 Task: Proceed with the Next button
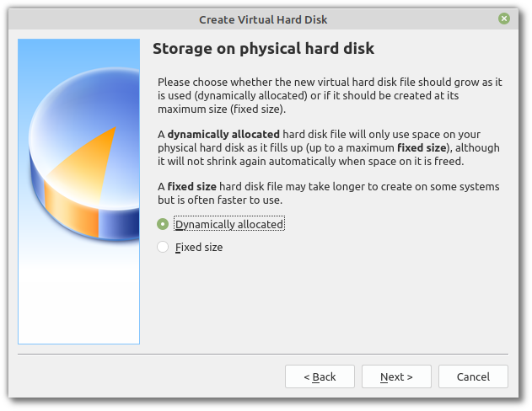tap(396, 376)
